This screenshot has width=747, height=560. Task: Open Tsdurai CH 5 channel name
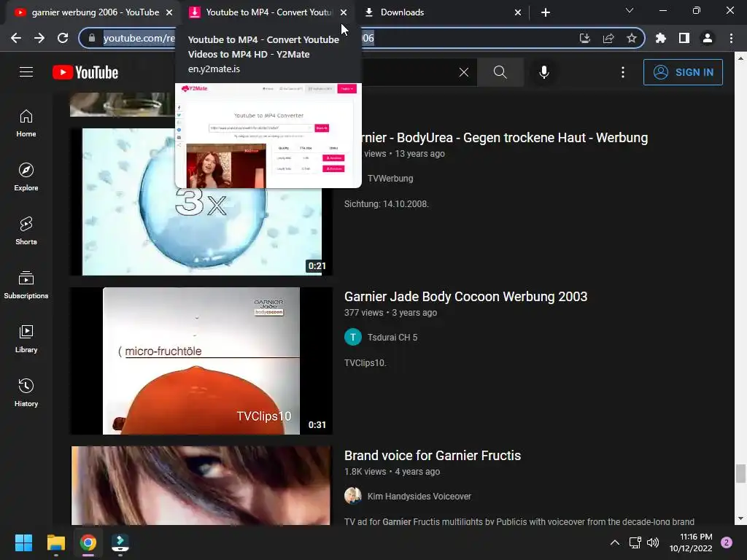pyautogui.click(x=392, y=337)
